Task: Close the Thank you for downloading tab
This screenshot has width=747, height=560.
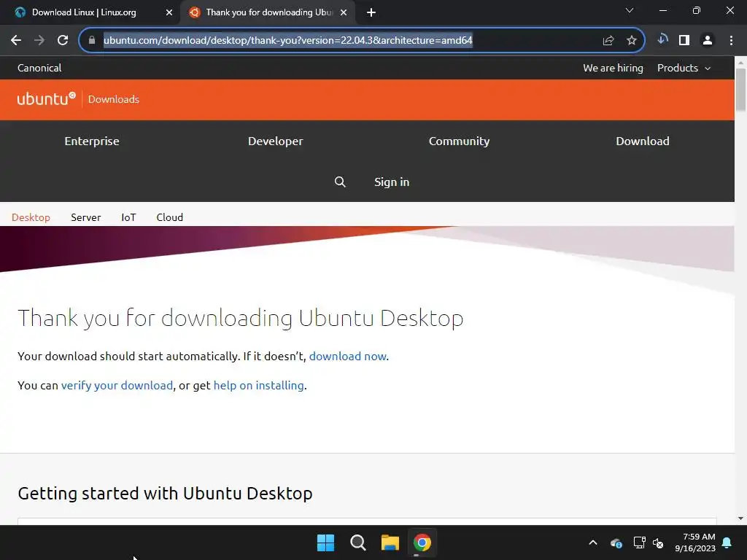Action: [x=344, y=13]
